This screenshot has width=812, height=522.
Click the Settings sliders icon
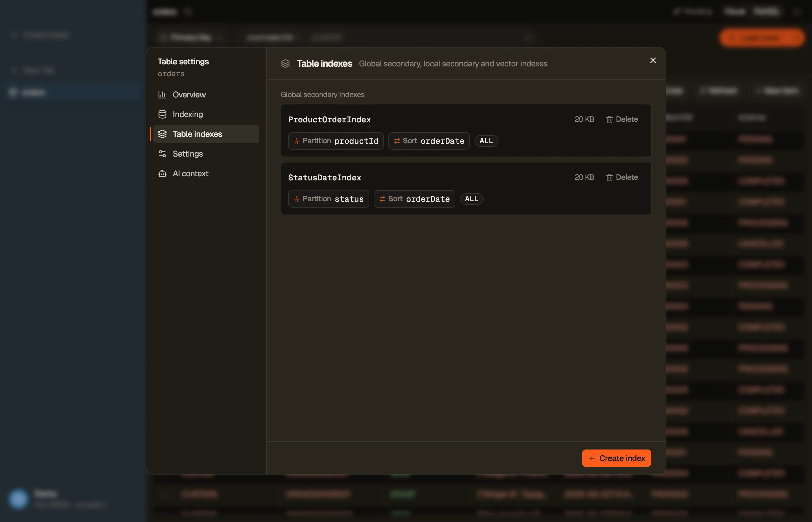point(162,153)
